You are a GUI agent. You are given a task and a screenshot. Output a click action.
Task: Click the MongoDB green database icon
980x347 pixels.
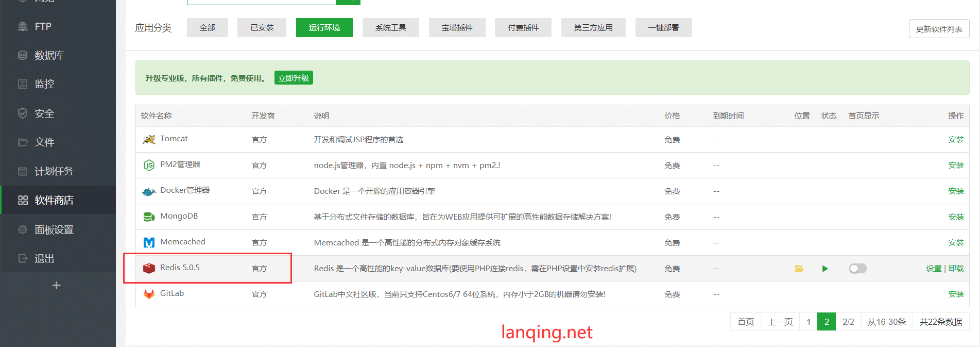click(x=149, y=217)
